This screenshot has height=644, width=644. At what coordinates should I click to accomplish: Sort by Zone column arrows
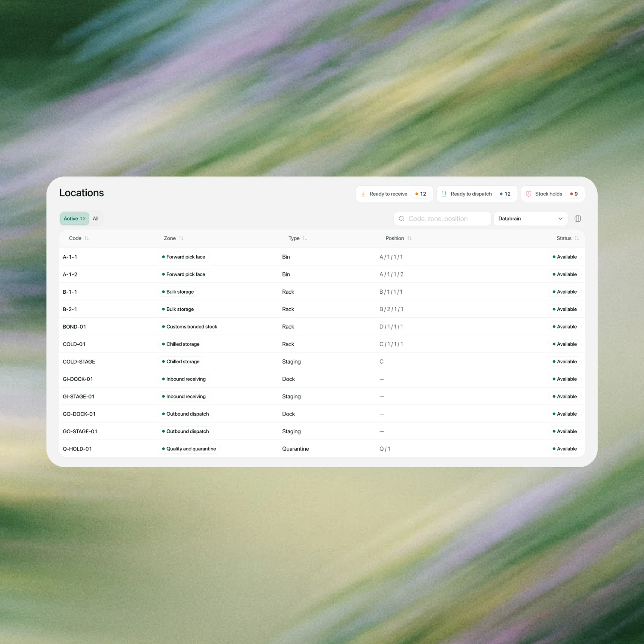click(x=181, y=238)
